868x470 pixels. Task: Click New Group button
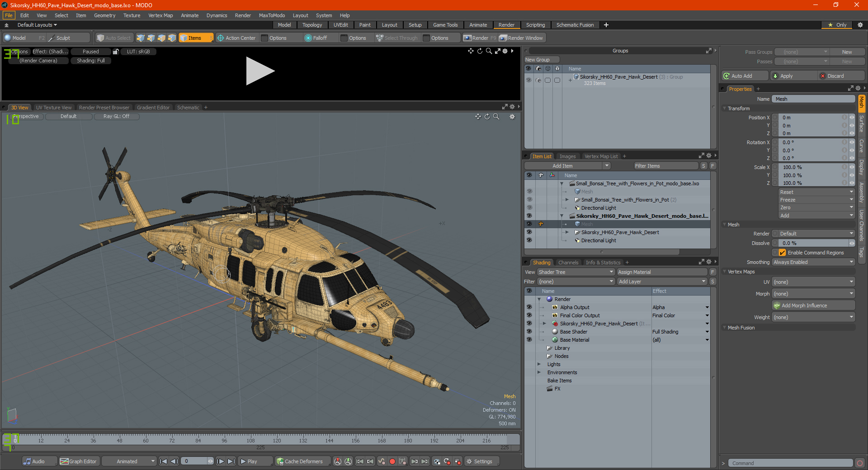coord(542,60)
